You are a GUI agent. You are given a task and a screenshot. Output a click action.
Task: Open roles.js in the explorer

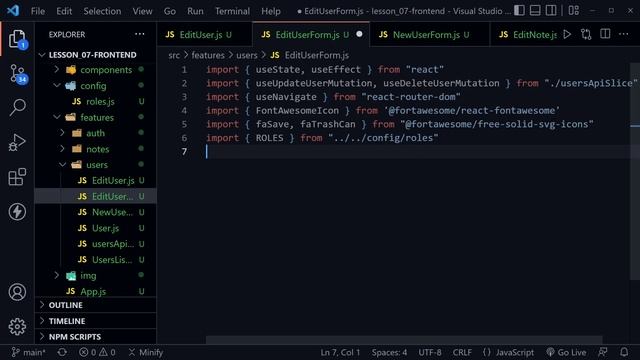click(x=96, y=101)
